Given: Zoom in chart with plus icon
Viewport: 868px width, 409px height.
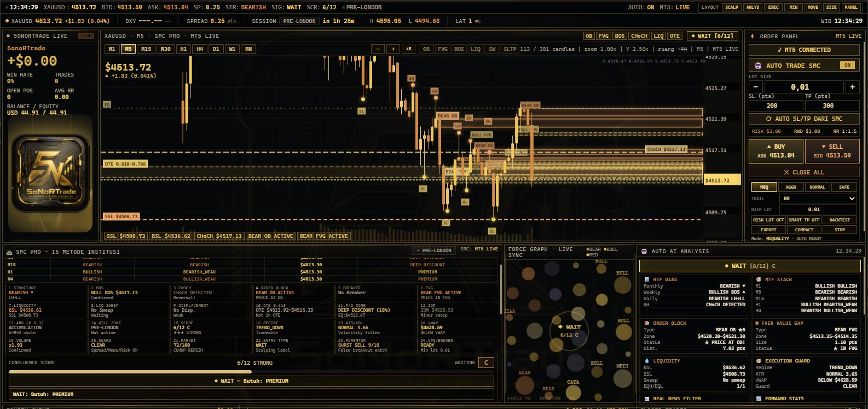Looking at the screenshot, I should tap(393, 49).
